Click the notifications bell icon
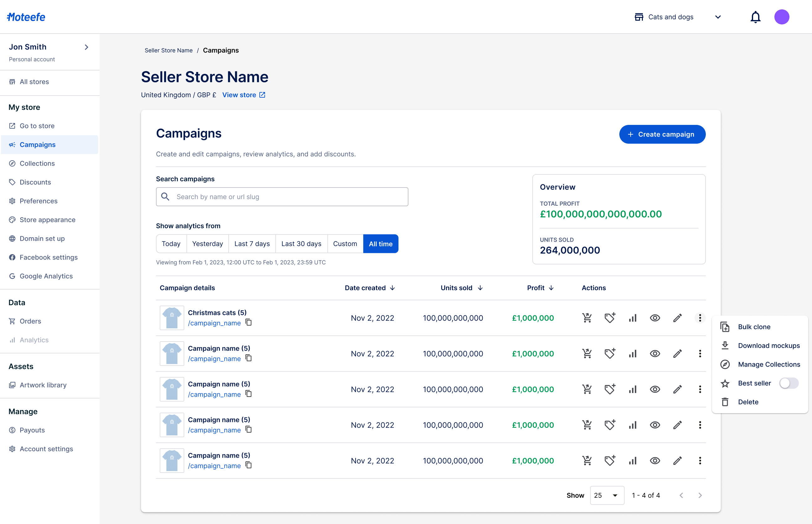812x524 pixels. click(x=755, y=17)
